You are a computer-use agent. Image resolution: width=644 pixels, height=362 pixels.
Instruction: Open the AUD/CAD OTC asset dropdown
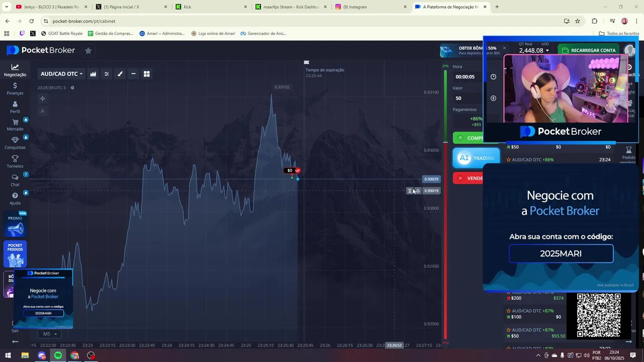click(x=61, y=74)
